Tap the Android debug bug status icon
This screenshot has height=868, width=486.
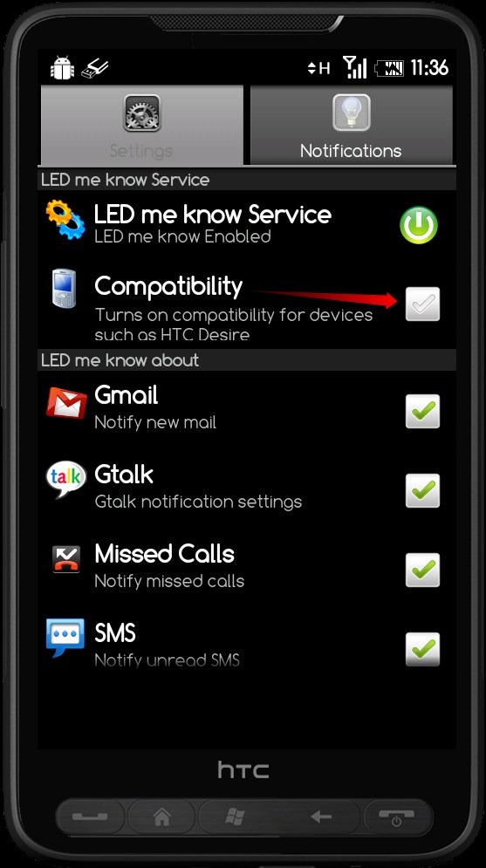(x=62, y=68)
